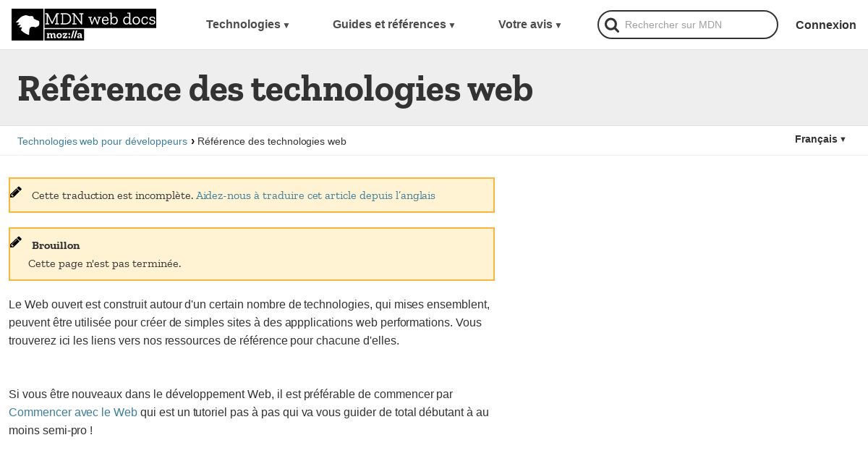Screen dimensions: 868x456
Task: Click the moz://a wordmark under logo
Action: point(64,35)
